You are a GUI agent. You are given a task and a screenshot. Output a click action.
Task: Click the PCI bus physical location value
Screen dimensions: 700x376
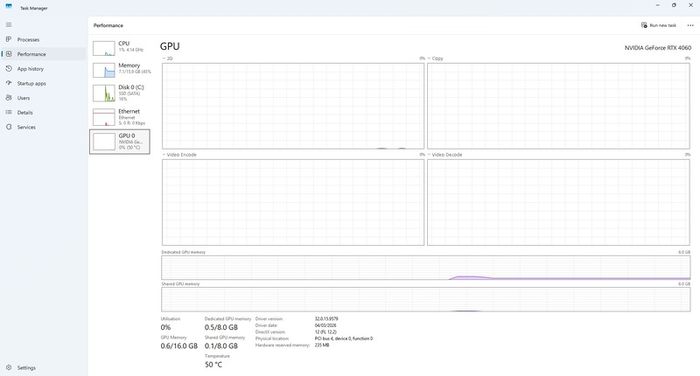pyautogui.click(x=344, y=338)
